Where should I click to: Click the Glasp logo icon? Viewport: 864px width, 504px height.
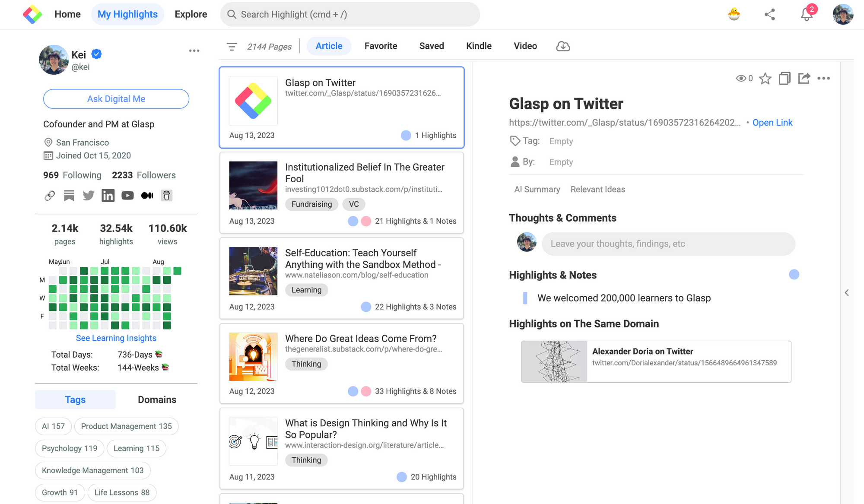pyautogui.click(x=32, y=14)
